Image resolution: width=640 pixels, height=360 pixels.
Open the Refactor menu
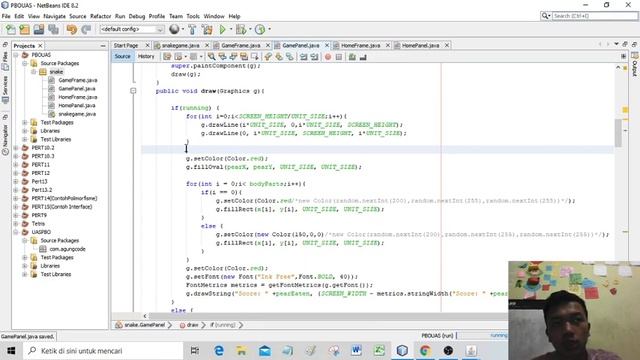[100, 16]
